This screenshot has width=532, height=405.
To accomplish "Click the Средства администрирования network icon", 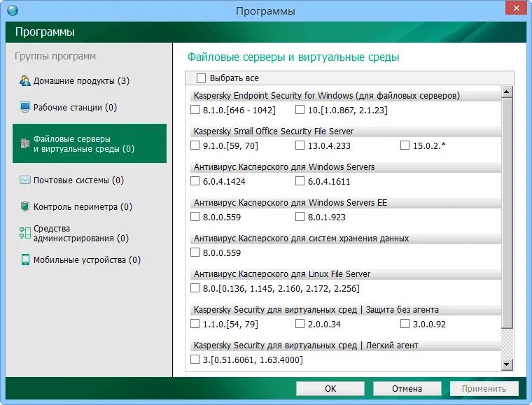I will [24, 233].
